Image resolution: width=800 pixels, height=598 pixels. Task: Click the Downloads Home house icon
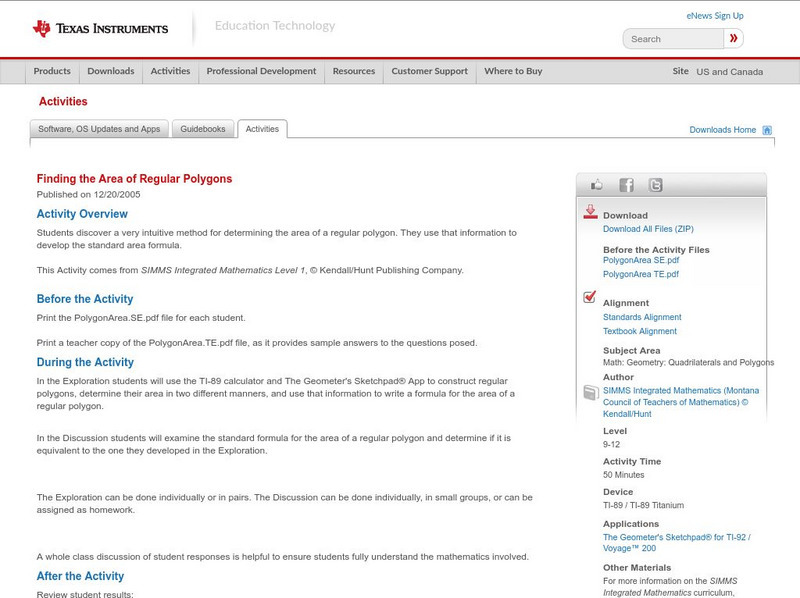click(x=767, y=130)
